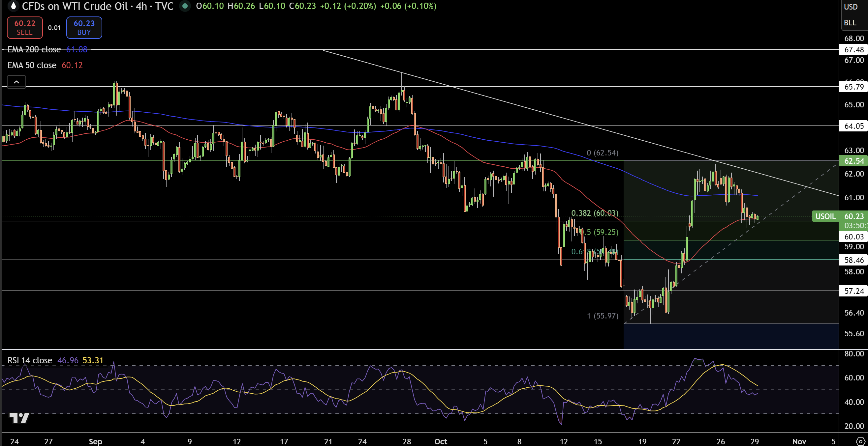Open chart settings hexagon gear icon
Viewport: 868px width, 446px height.
[861, 441]
